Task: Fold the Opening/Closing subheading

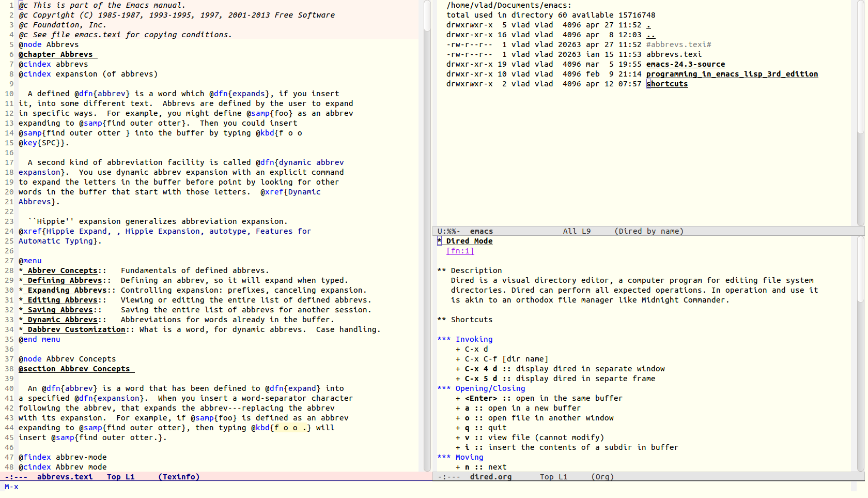Action: 481,388
